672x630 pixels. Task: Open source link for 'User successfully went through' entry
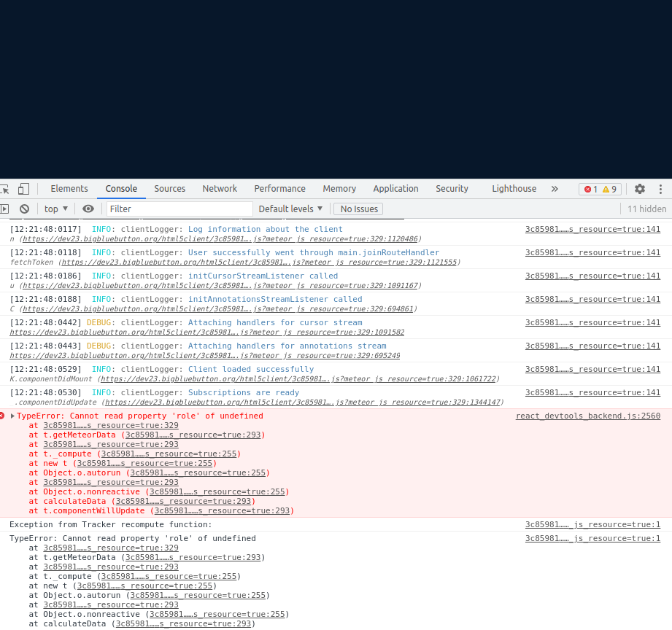pos(592,253)
